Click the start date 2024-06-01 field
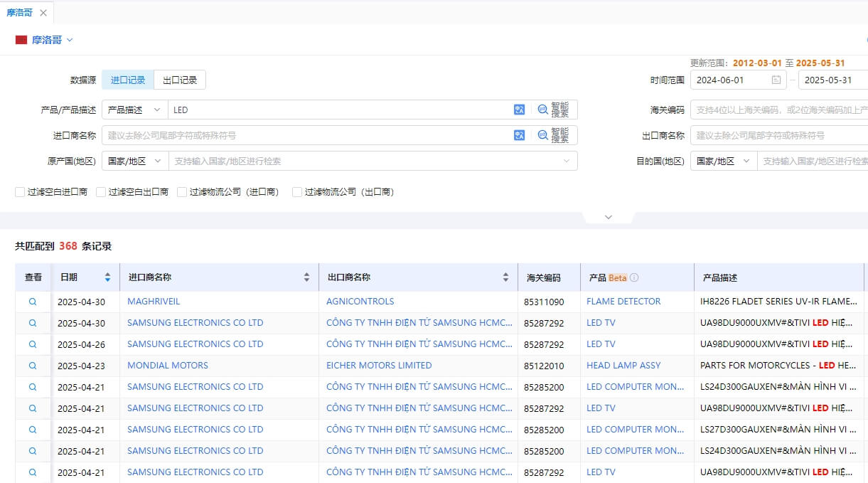The width and height of the screenshot is (868, 483). click(x=738, y=80)
